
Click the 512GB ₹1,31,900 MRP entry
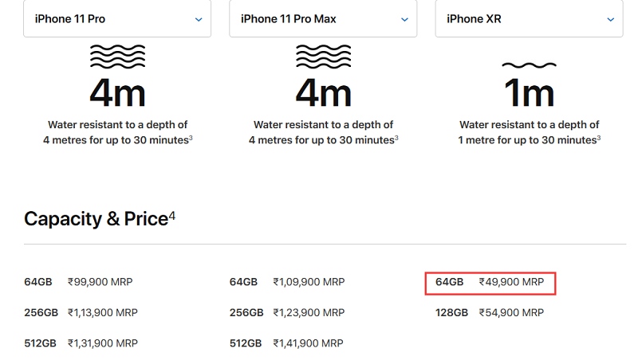click(x=81, y=343)
